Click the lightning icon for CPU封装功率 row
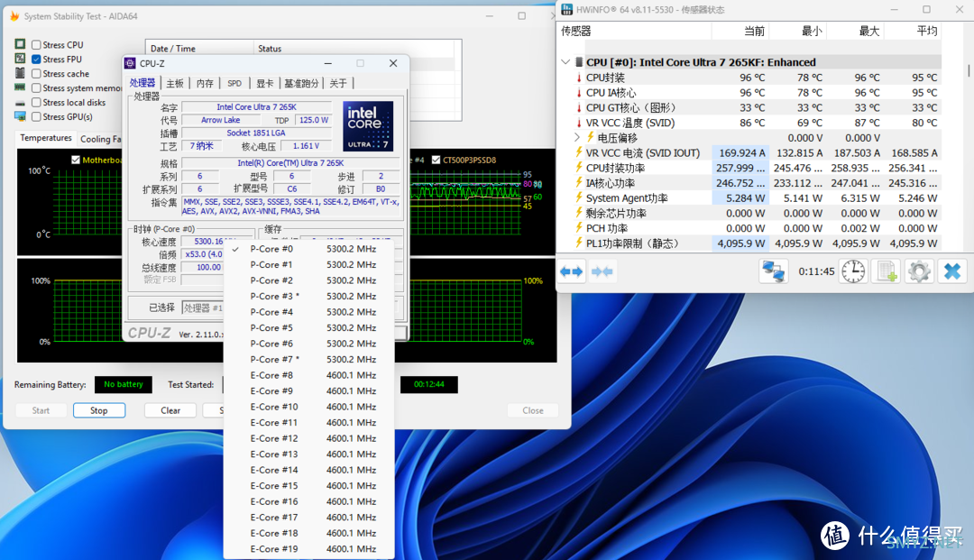974x560 pixels. click(x=579, y=168)
